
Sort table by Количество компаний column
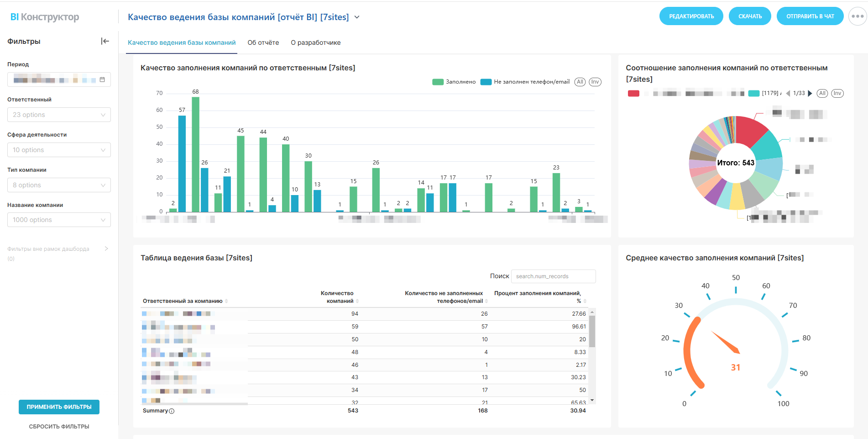coord(357,301)
